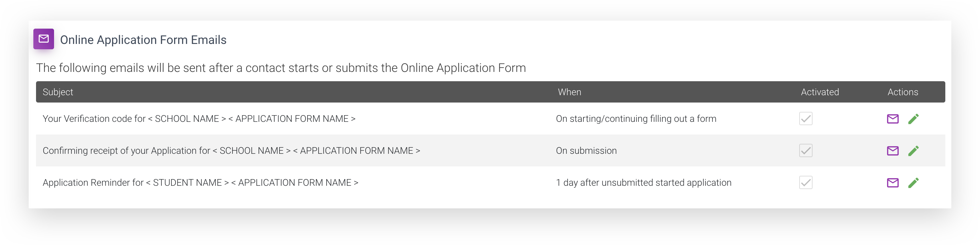
Task: Toggle Activated checkbox for Application Reminder email
Action: 806,182
